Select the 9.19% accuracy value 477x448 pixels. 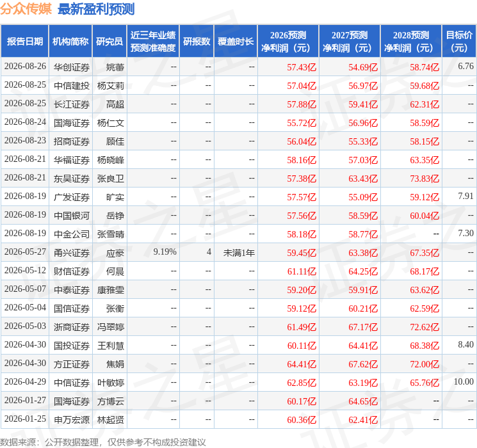[x=165, y=252]
